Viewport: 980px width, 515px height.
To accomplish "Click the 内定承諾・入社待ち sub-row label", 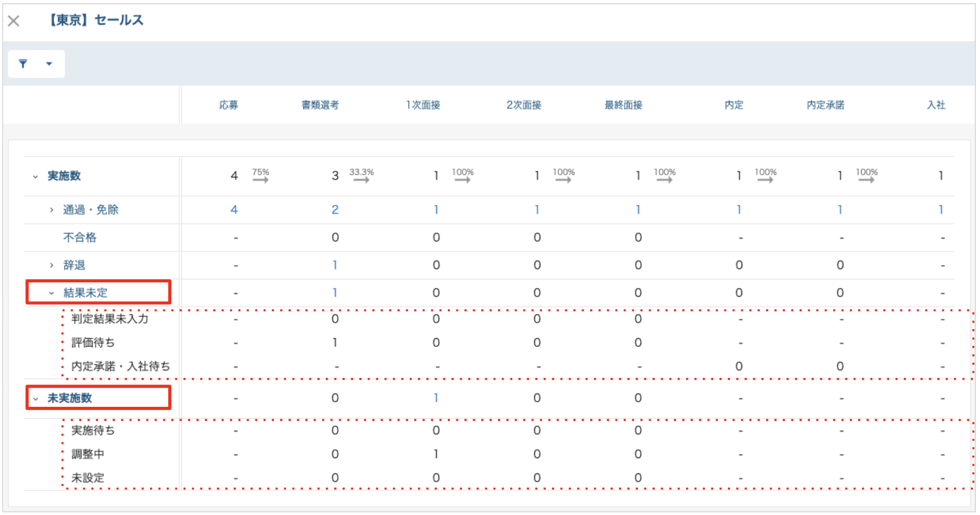I will [120, 366].
